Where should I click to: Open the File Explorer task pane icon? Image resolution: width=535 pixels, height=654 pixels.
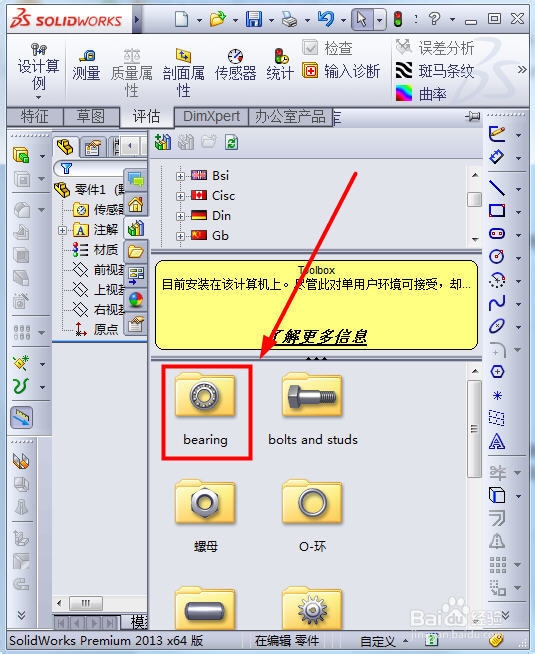[x=136, y=252]
